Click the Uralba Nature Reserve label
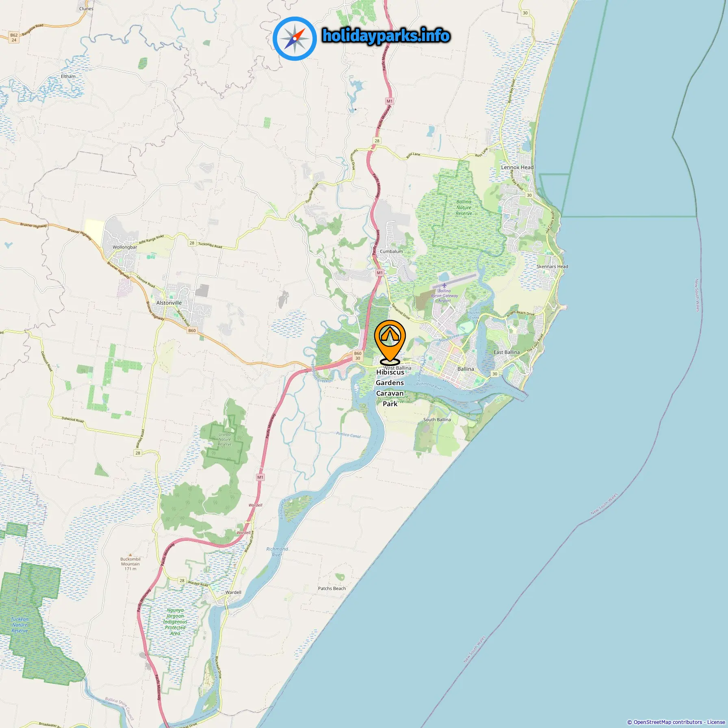The height and width of the screenshot is (728, 728). tap(225, 440)
